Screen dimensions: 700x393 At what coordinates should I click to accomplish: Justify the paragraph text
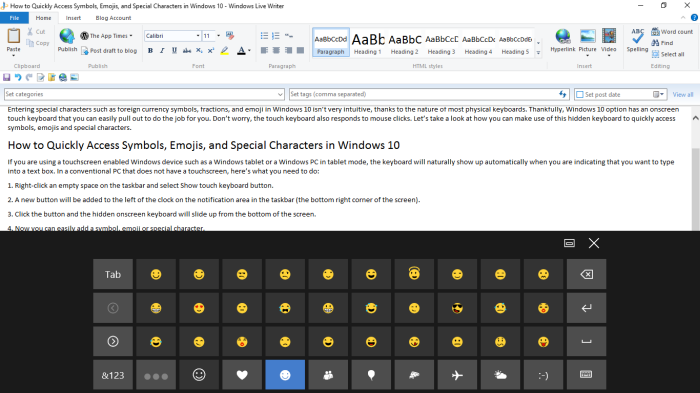point(300,50)
